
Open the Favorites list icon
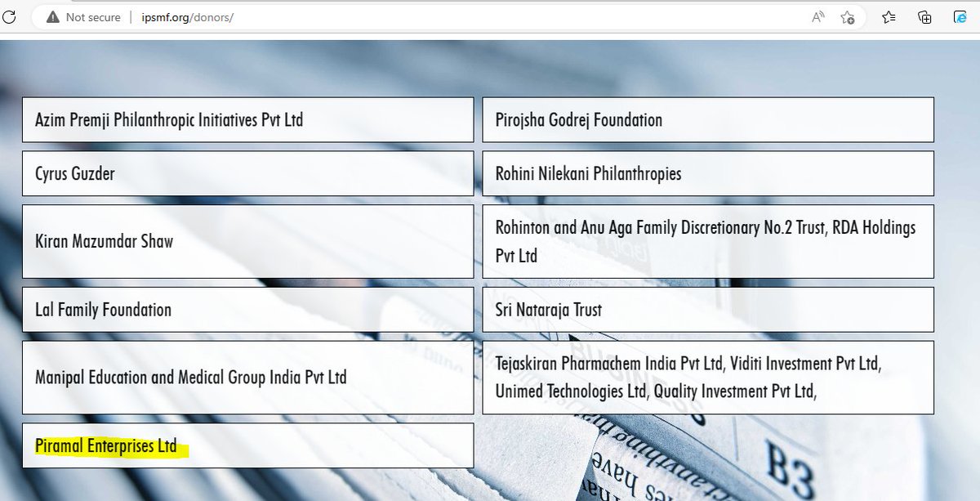pos(889,17)
